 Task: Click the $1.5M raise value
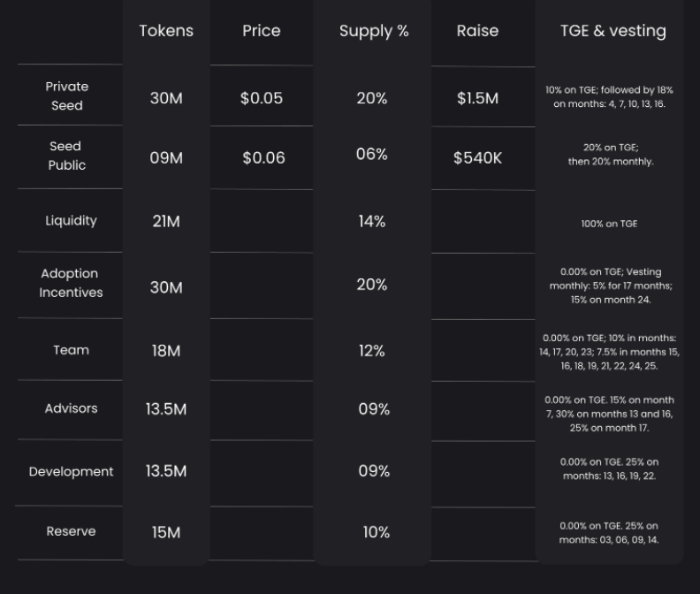477,98
